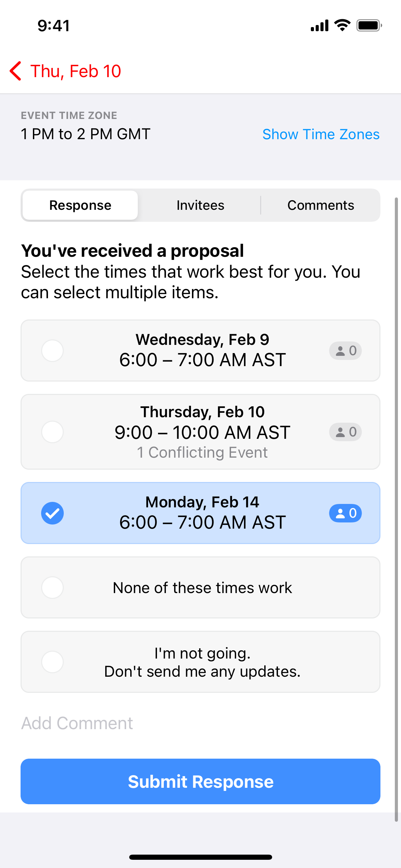The image size is (401, 868).
Task: Choose "None of these times work"
Action: pyautogui.click(x=52, y=588)
